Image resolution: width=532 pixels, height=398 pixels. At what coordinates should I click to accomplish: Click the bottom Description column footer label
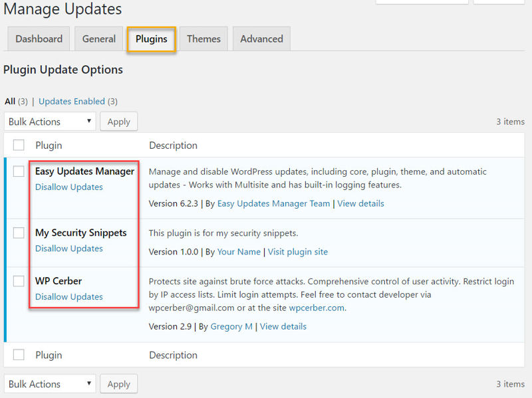coord(173,355)
